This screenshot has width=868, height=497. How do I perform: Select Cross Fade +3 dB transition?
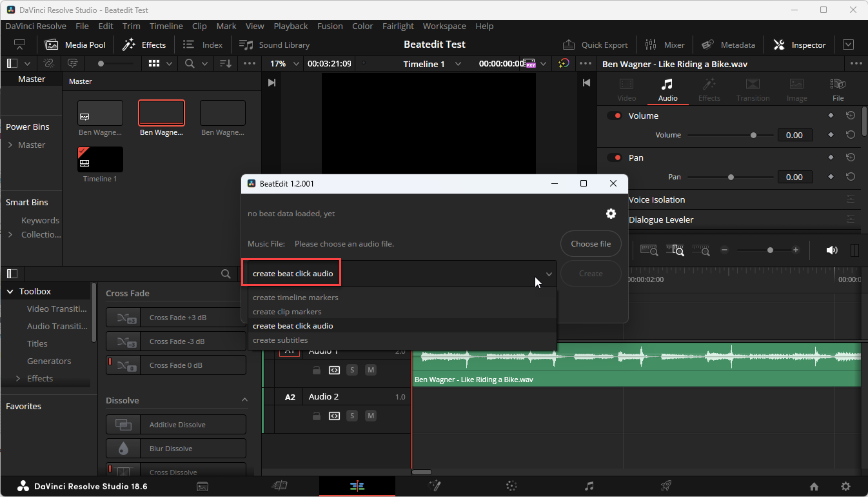coord(176,318)
